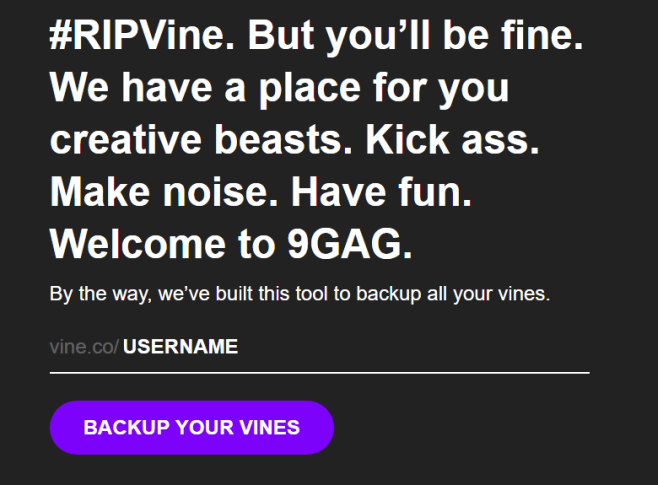Click the word 'vines.' in the subtitle

[x=524, y=294]
